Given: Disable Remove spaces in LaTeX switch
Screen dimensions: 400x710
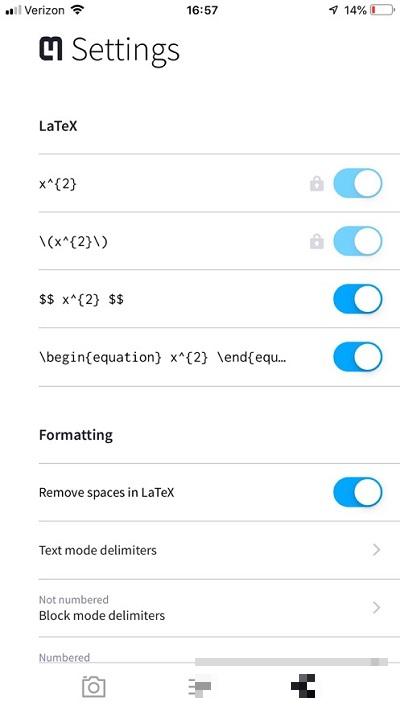Looking at the screenshot, I should [357, 492].
